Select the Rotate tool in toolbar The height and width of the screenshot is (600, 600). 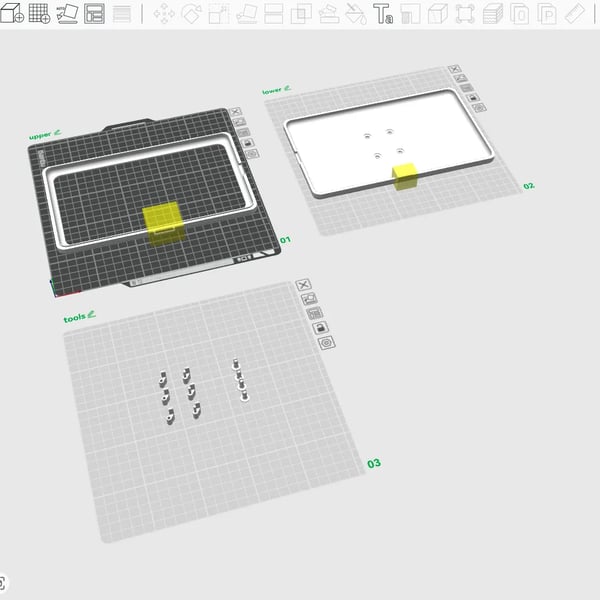click(192, 14)
